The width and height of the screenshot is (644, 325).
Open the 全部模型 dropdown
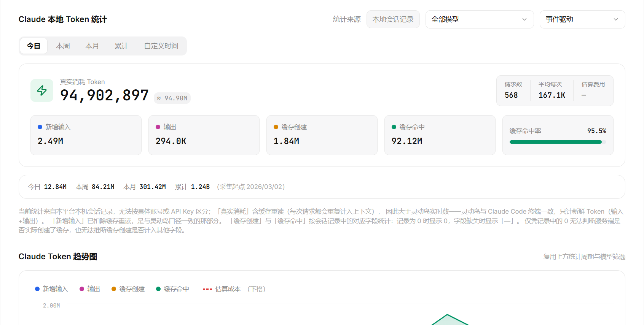480,19
